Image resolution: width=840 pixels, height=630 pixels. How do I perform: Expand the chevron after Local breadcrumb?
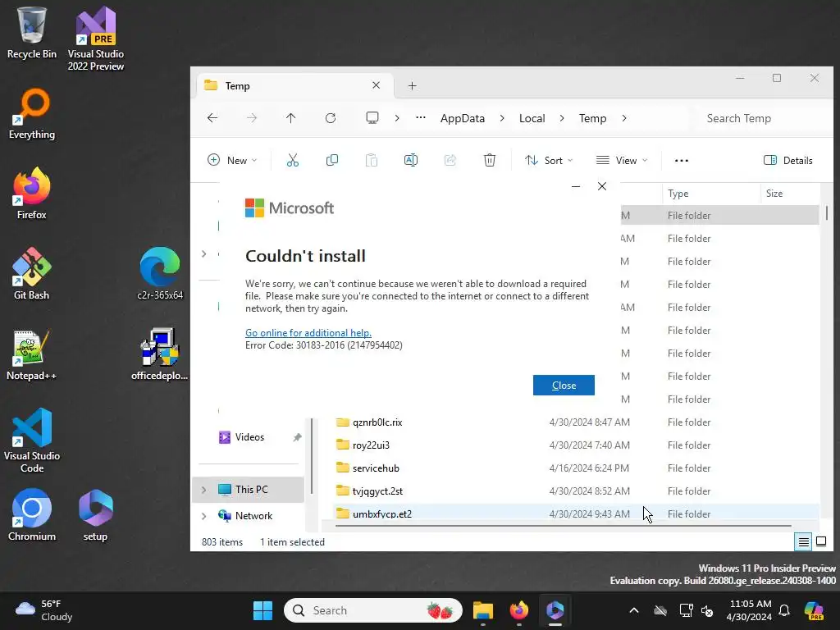click(x=562, y=118)
